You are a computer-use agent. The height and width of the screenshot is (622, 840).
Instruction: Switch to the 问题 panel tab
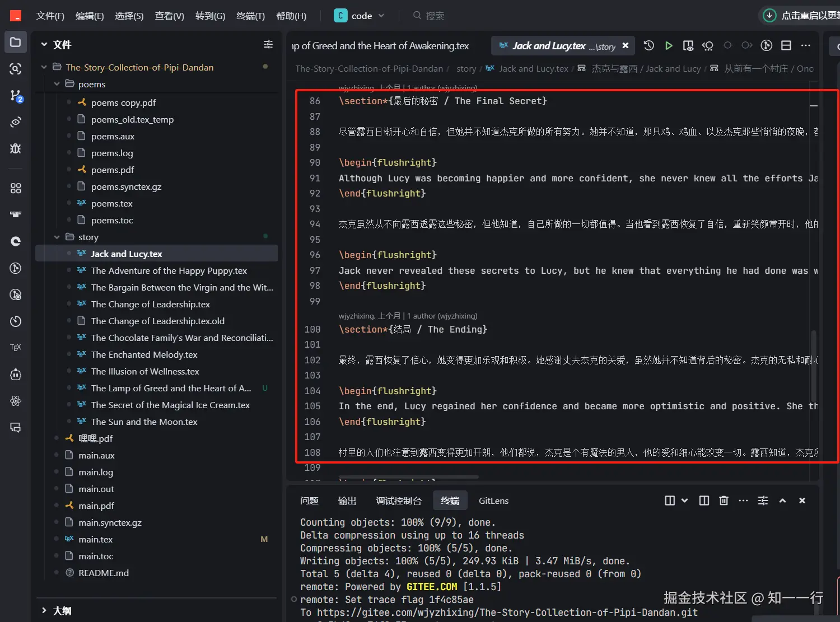[x=309, y=501]
